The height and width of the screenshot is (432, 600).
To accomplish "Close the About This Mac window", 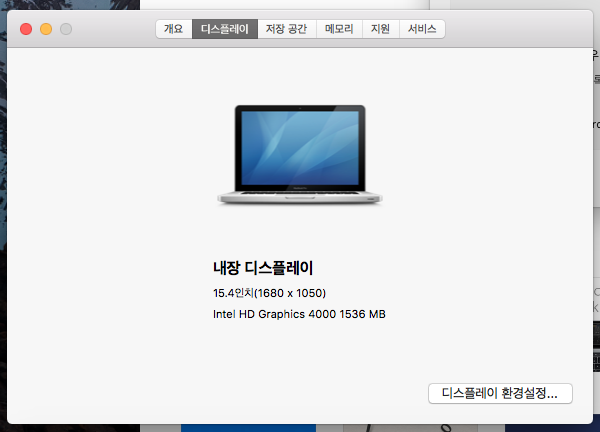I will tap(26, 30).
